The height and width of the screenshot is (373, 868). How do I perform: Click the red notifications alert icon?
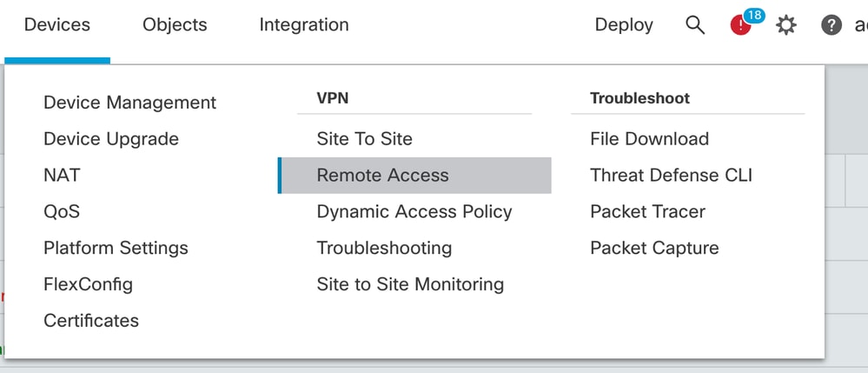click(x=740, y=25)
